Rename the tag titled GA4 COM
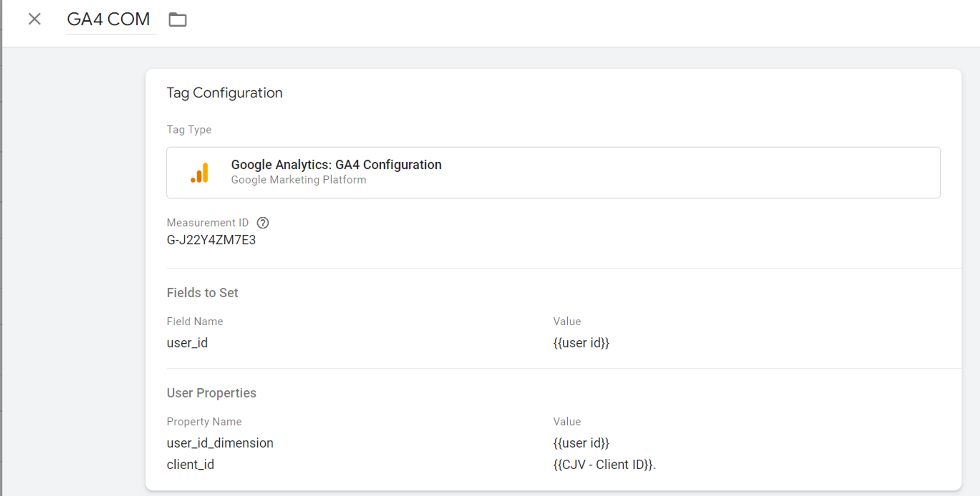Image resolution: width=980 pixels, height=496 pixels. point(108,19)
